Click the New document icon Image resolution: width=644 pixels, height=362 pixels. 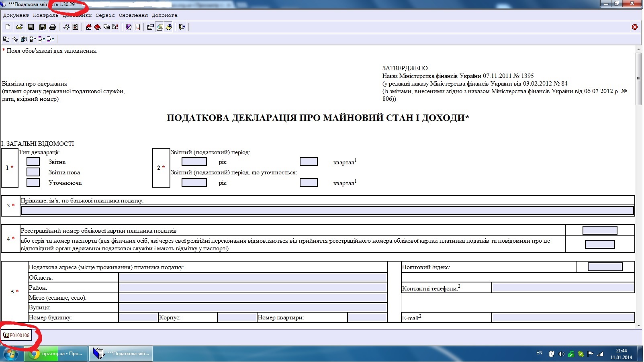pyautogui.click(x=8, y=27)
